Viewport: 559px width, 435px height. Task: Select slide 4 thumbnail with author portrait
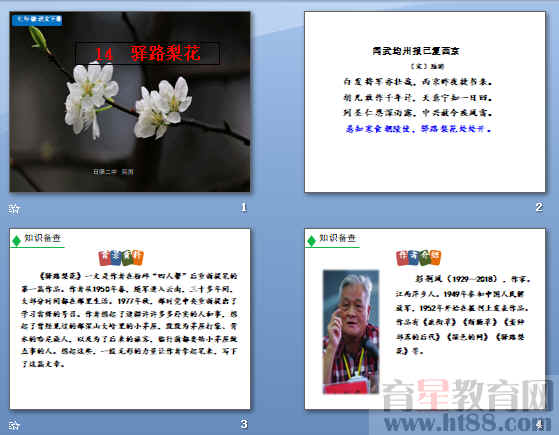click(425, 319)
